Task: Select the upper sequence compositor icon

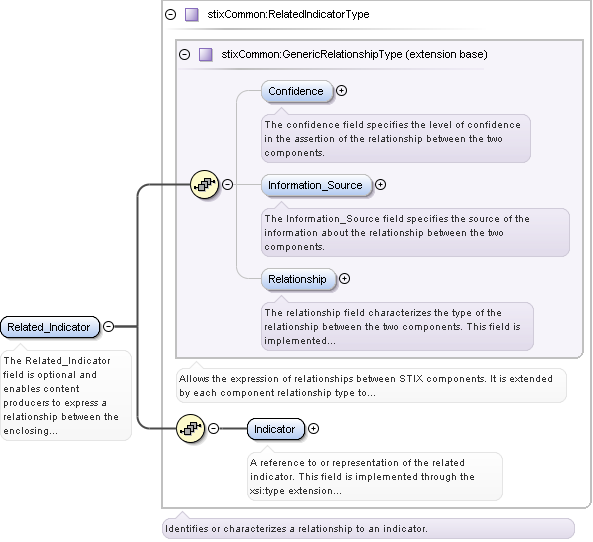Action: [205, 185]
